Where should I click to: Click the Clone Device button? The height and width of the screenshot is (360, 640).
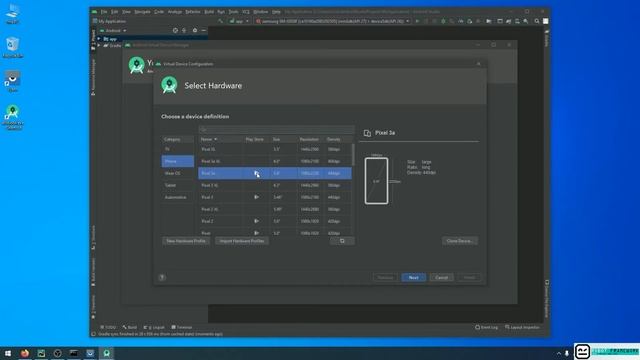pyautogui.click(x=460, y=241)
